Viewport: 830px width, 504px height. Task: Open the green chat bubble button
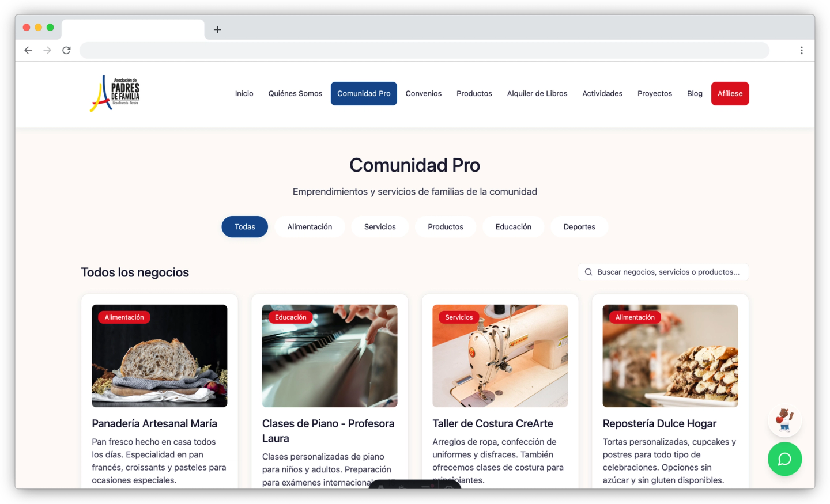tap(784, 459)
